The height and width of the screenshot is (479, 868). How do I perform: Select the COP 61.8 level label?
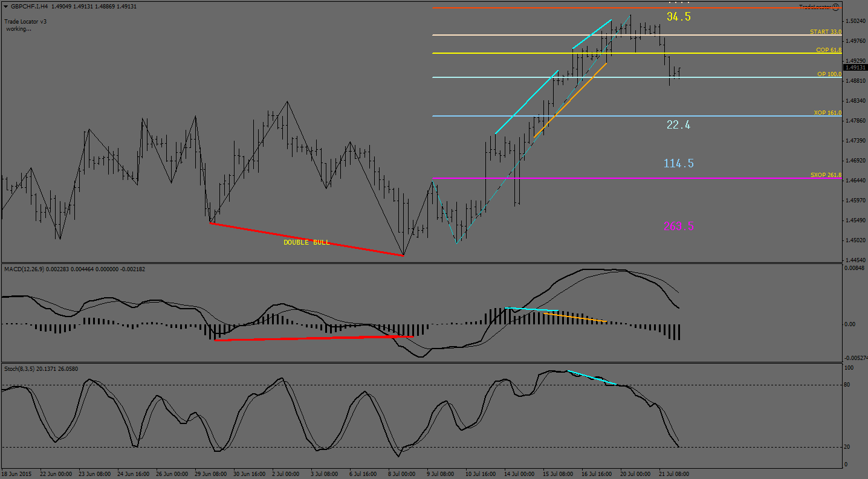[x=828, y=50]
